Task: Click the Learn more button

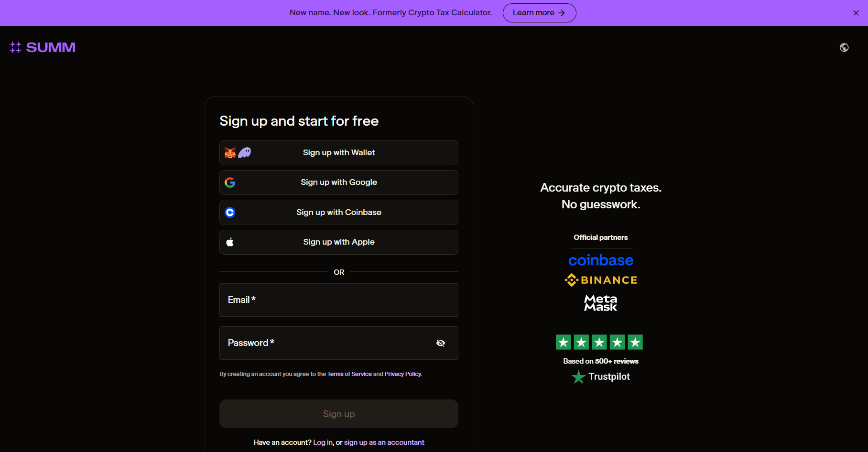Action: pos(539,13)
